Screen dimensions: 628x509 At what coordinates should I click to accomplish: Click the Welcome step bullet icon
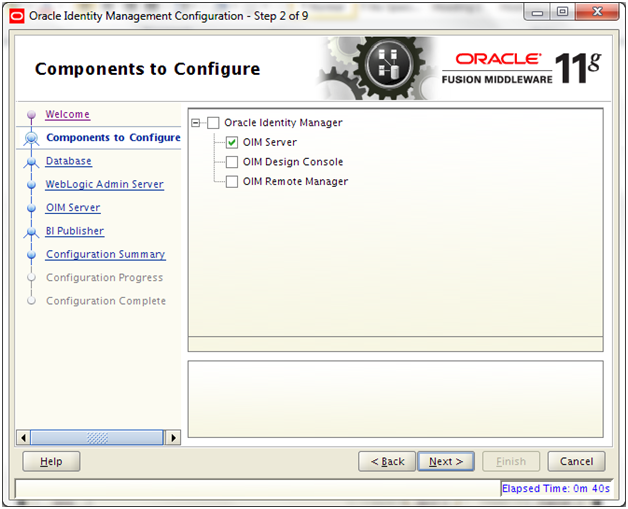click(32, 115)
